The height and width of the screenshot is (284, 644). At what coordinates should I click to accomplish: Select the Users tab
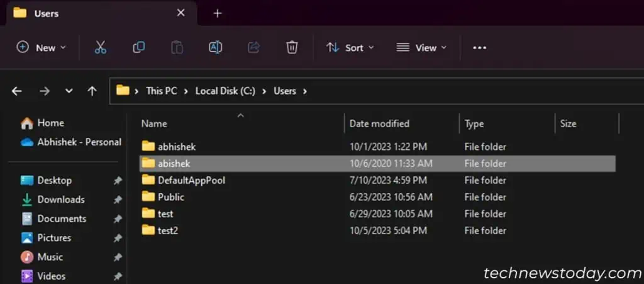point(99,14)
